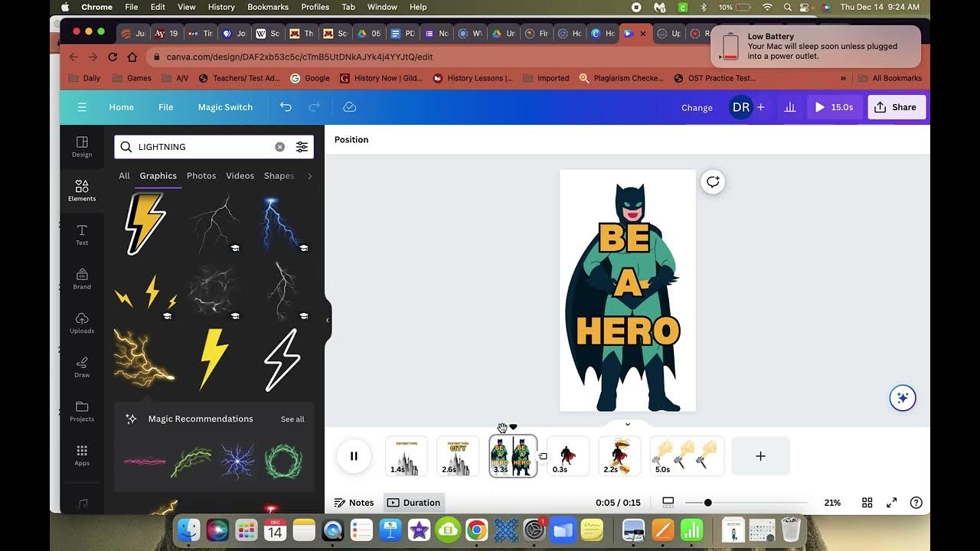Click the Share button
Image resolution: width=980 pixels, height=551 pixels.
click(896, 107)
